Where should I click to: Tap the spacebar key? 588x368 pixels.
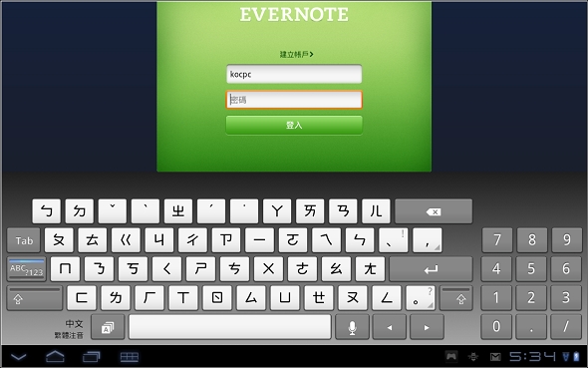point(230,327)
